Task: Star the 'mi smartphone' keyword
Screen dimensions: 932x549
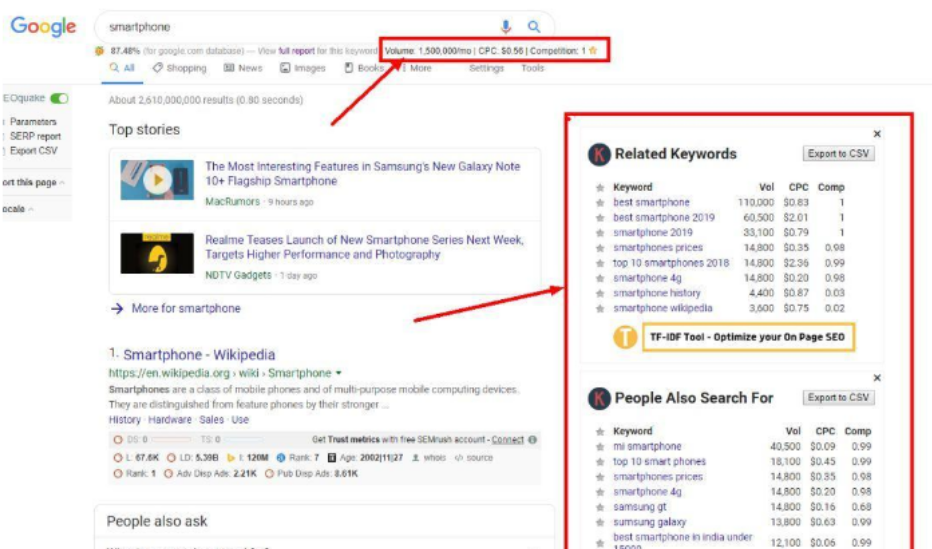Action: (x=600, y=447)
